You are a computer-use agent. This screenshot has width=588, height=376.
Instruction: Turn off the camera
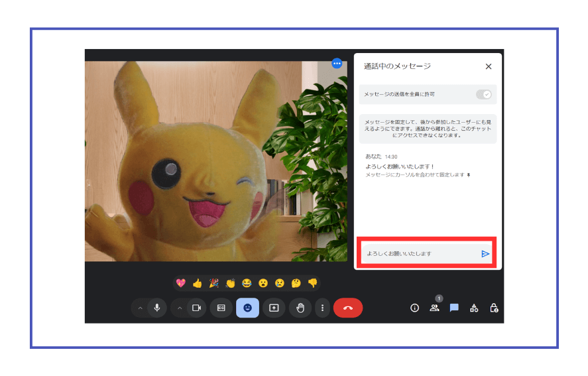[196, 308]
